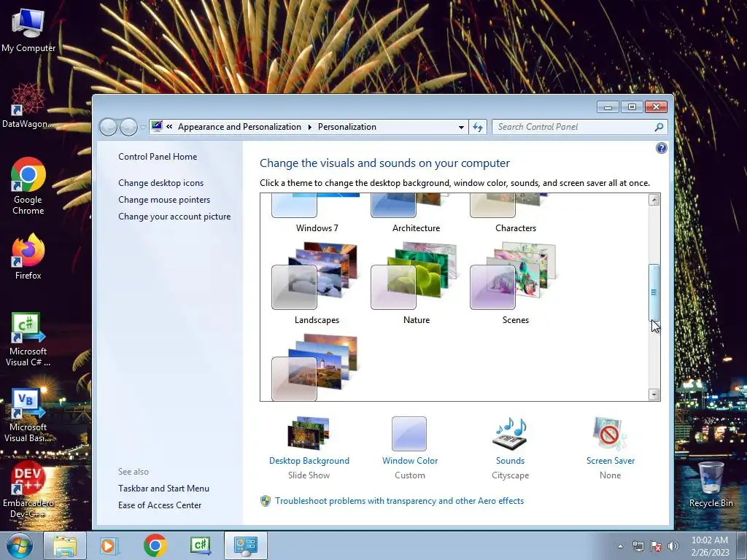Focus the Search Control Panel field
Viewport: 747px width, 560px height.
pos(572,127)
